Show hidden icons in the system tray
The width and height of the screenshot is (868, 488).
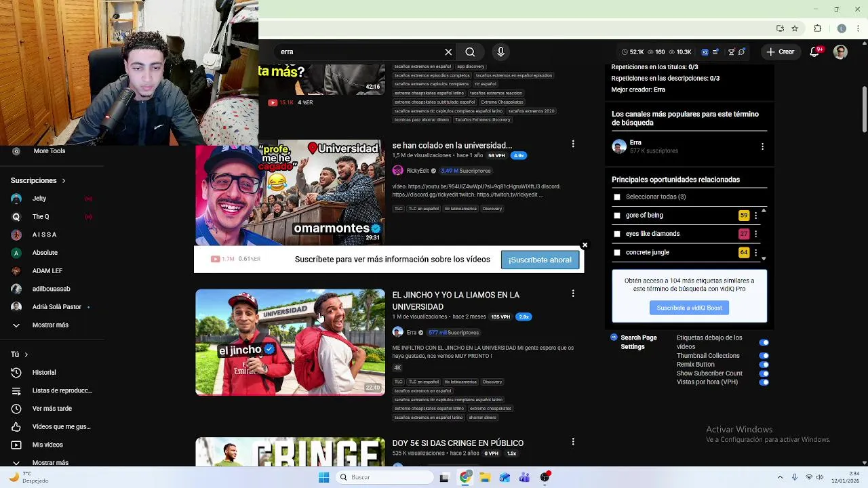coord(780,477)
